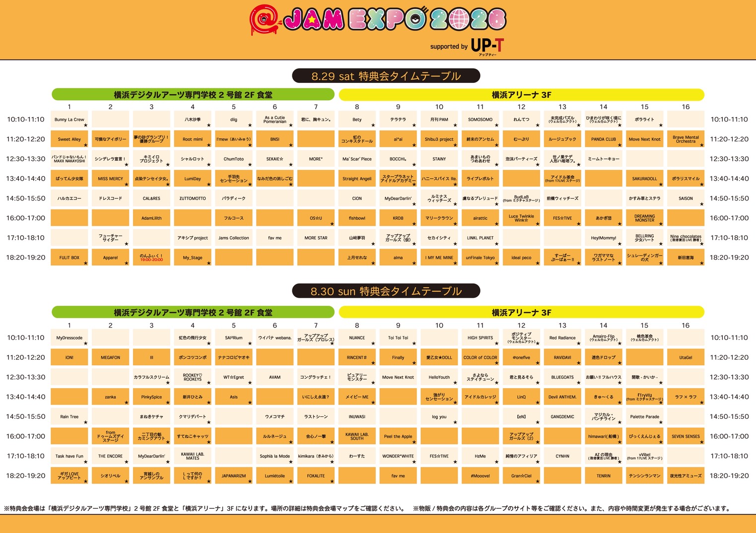
Task: Click the COLOR of COLOR slot
Action: 481,357
